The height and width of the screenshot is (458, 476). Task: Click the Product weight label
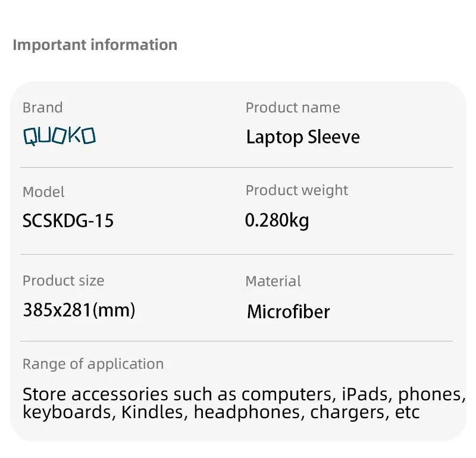[296, 190]
